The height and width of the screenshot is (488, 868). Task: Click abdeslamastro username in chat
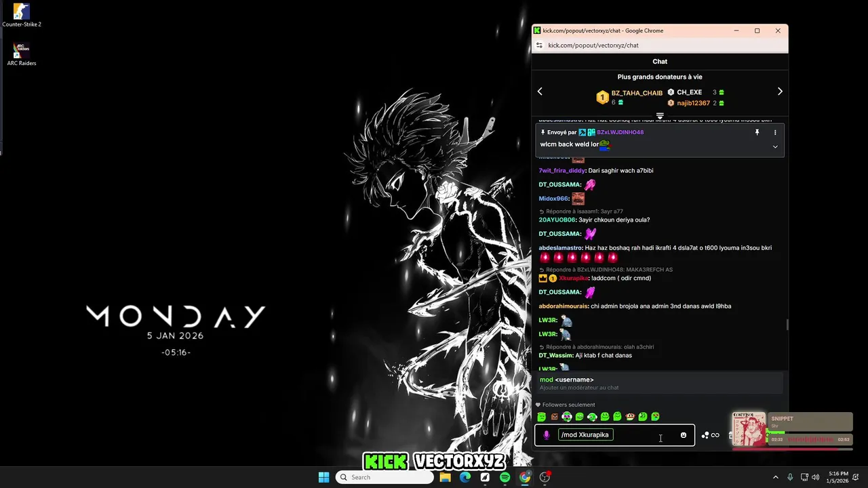point(560,248)
